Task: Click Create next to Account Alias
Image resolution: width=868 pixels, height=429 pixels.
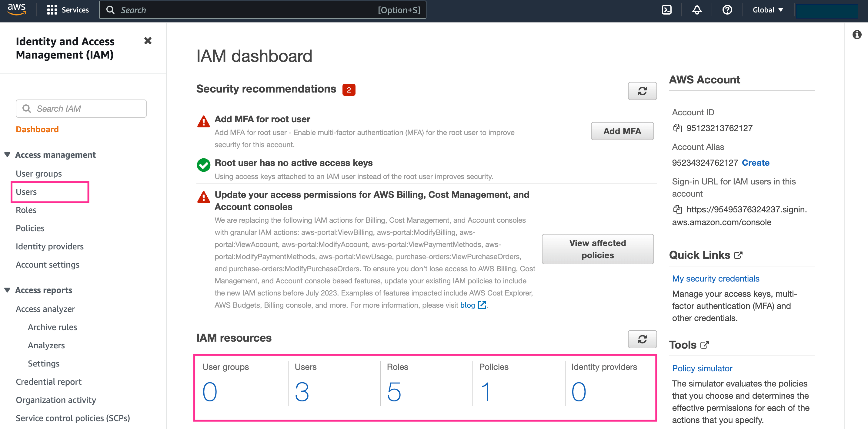Action: point(756,163)
